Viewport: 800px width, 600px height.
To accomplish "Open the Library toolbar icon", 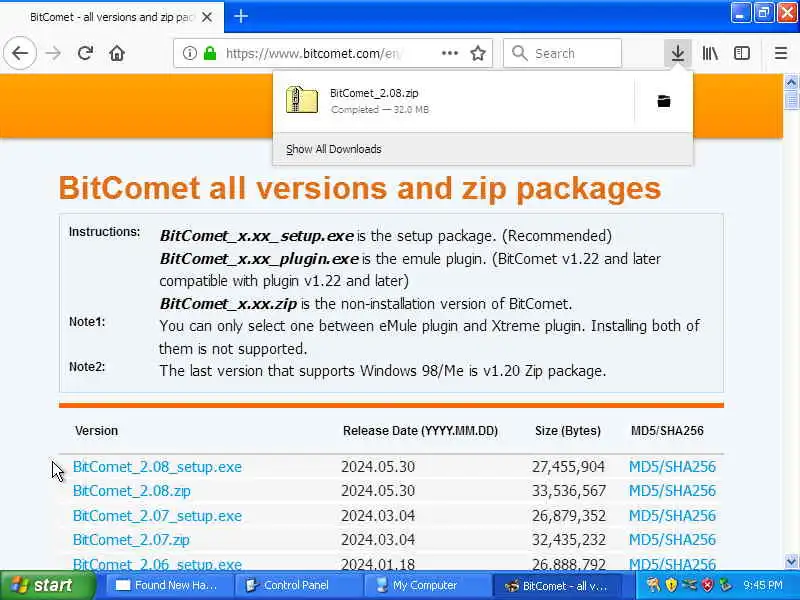I will 710,53.
